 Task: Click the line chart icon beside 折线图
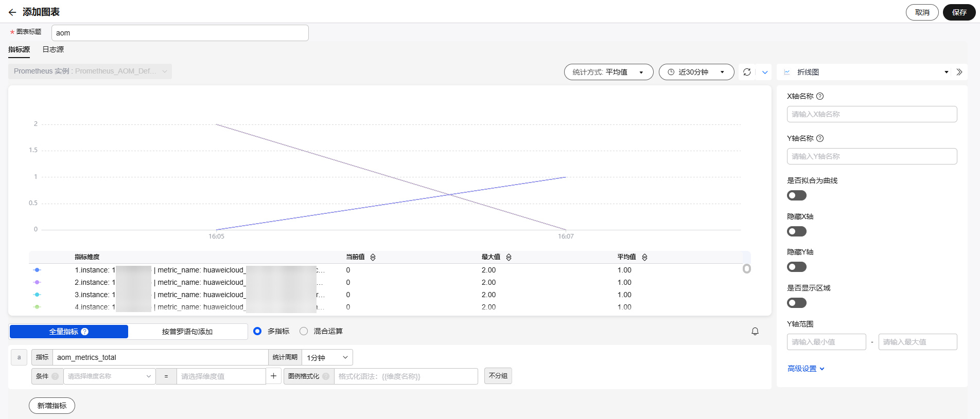(787, 72)
